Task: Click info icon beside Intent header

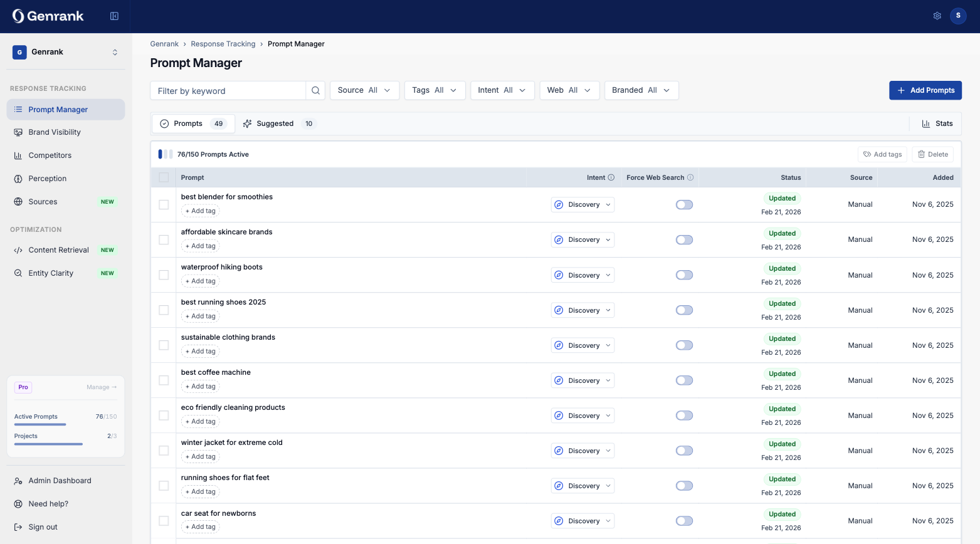Action: tap(611, 178)
